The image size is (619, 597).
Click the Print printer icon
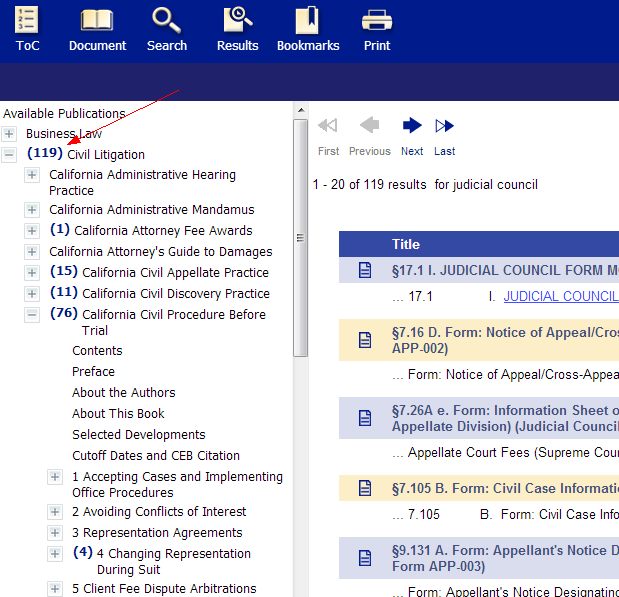(377, 20)
